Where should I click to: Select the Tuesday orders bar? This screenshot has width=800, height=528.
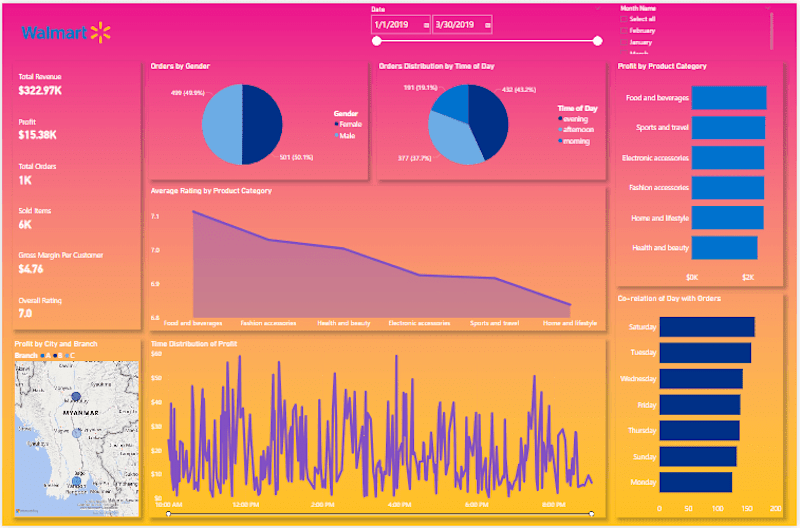click(705, 353)
